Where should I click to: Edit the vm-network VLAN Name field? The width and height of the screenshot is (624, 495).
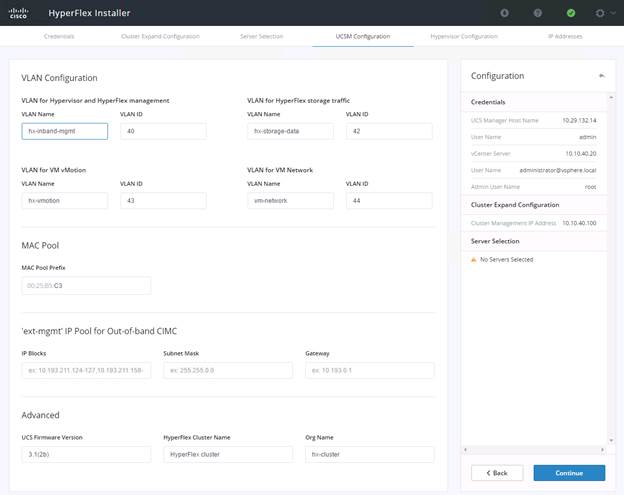tap(290, 201)
